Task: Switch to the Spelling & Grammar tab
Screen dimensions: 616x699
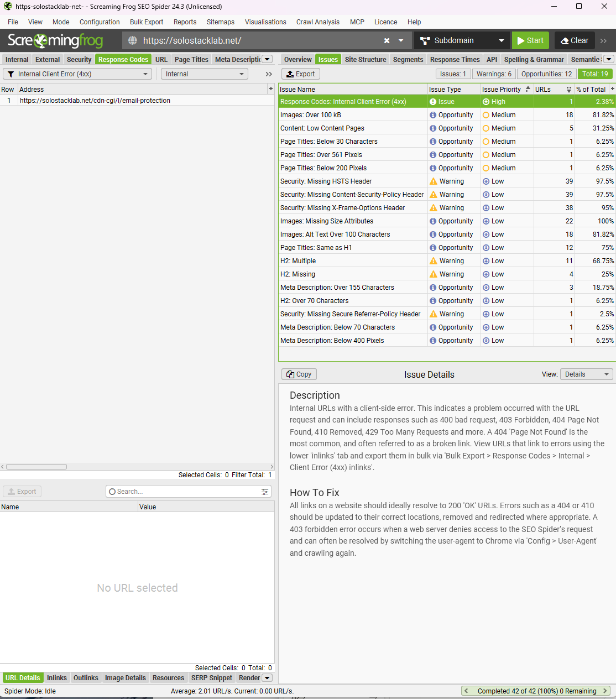Action: pos(534,60)
